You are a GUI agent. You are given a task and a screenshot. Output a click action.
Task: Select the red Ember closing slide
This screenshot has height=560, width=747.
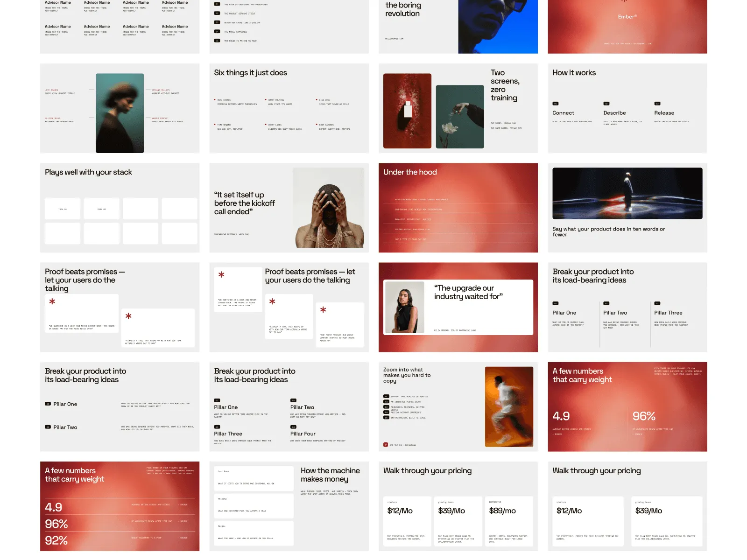627,27
